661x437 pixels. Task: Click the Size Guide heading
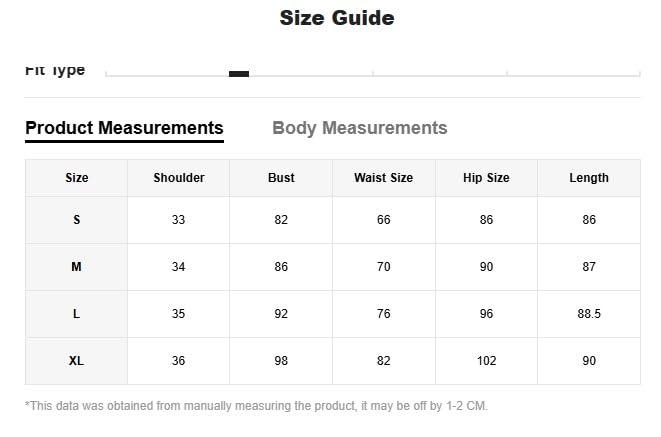click(x=337, y=18)
